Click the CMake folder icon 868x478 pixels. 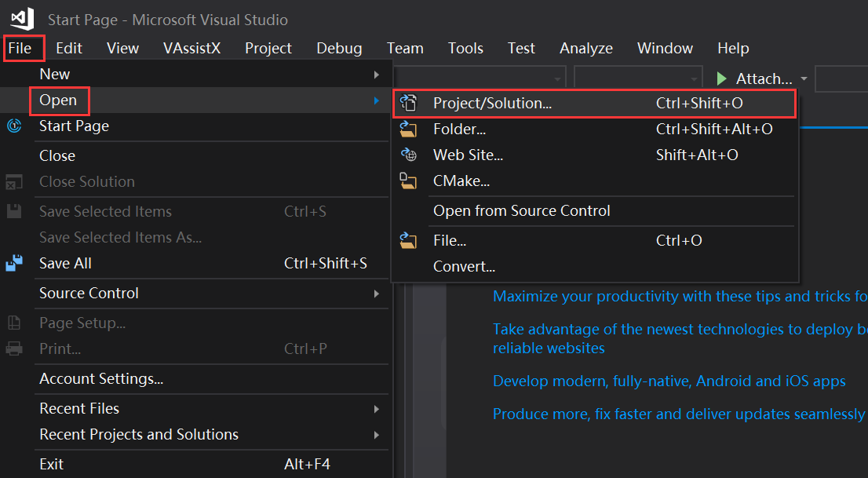pyautogui.click(x=409, y=181)
